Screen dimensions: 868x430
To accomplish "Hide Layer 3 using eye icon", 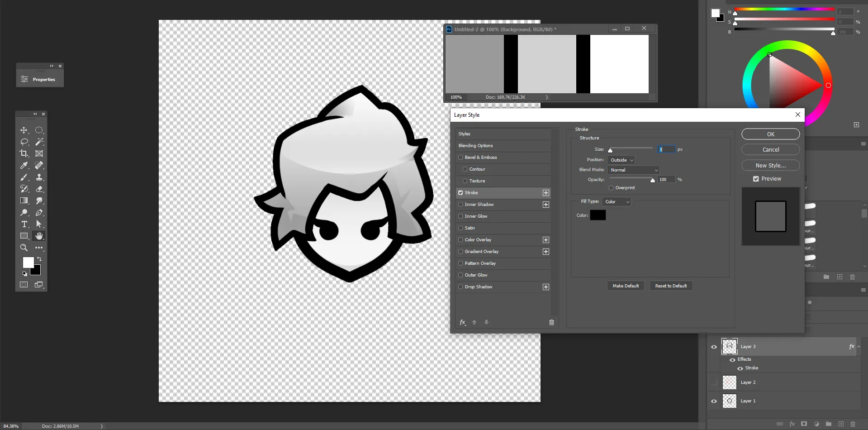I will click(x=714, y=347).
